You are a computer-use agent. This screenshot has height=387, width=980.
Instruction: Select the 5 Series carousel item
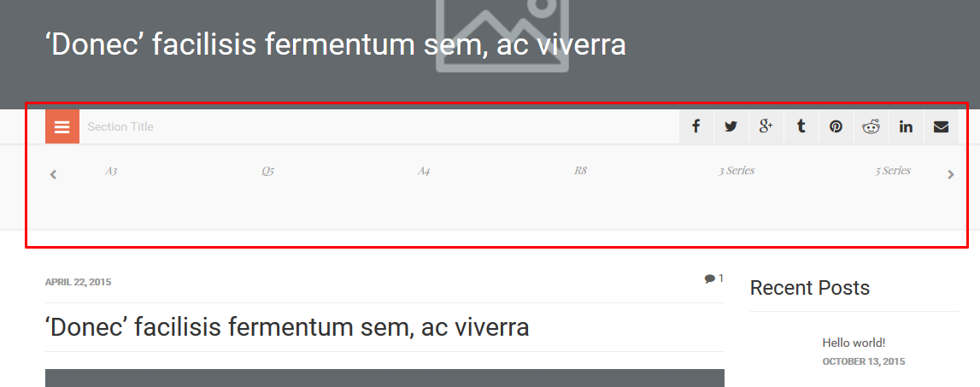click(x=893, y=171)
